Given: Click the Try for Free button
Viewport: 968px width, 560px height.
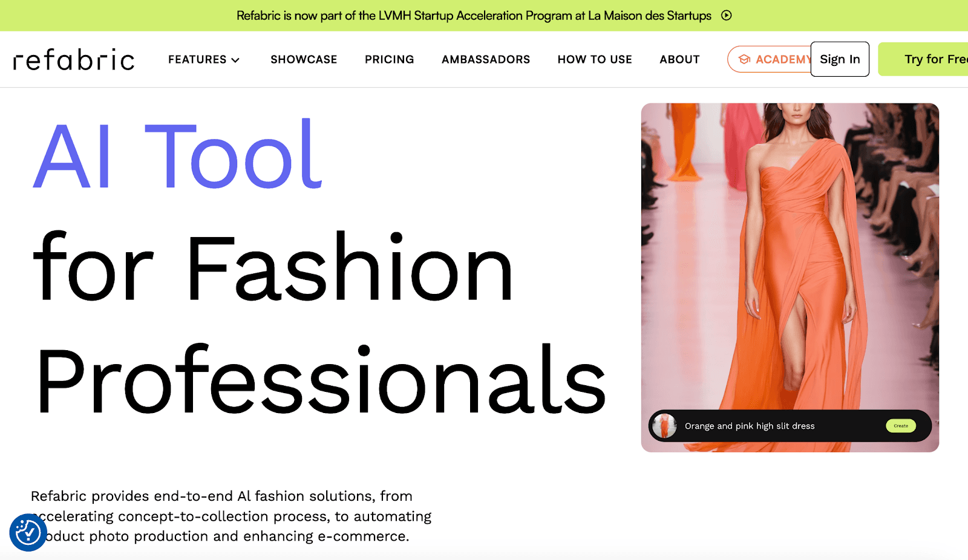Looking at the screenshot, I should click(923, 59).
